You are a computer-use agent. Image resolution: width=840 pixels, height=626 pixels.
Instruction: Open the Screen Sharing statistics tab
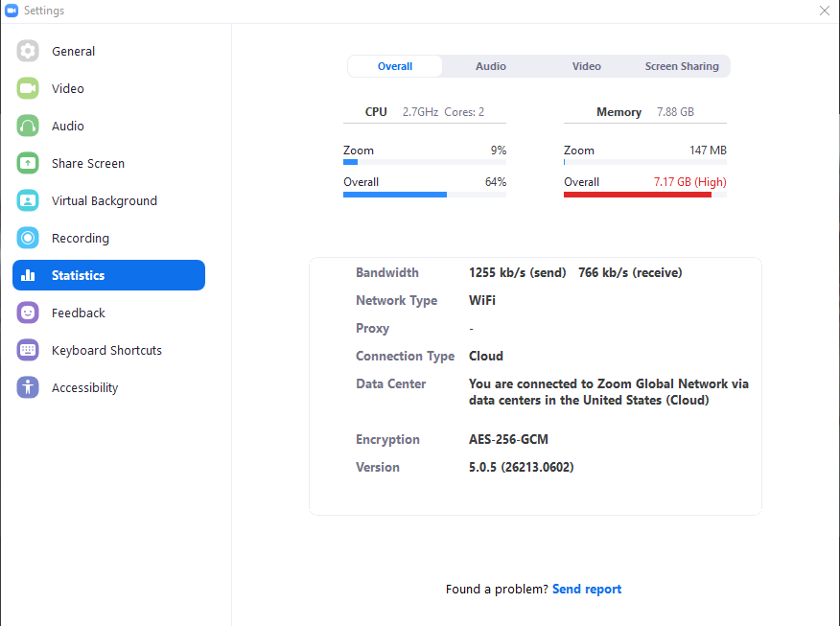682,66
